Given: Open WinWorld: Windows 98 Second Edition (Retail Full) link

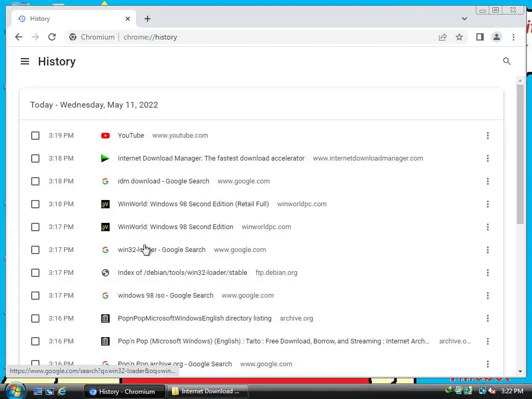Looking at the screenshot, I should click(193, 204).
